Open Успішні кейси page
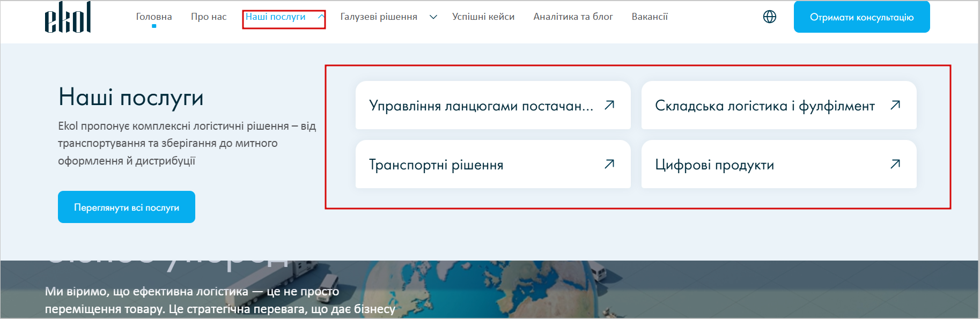This screenshot has width=980, height=319. 483,17
